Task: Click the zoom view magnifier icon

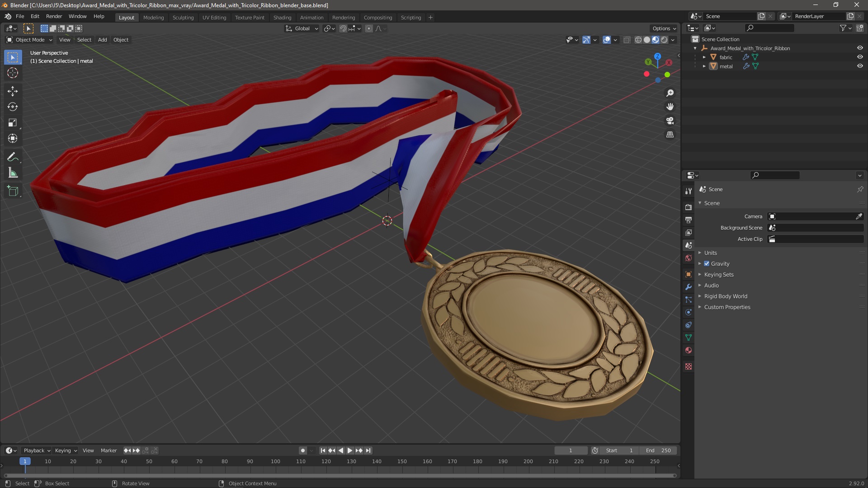Action: point(670,93)
